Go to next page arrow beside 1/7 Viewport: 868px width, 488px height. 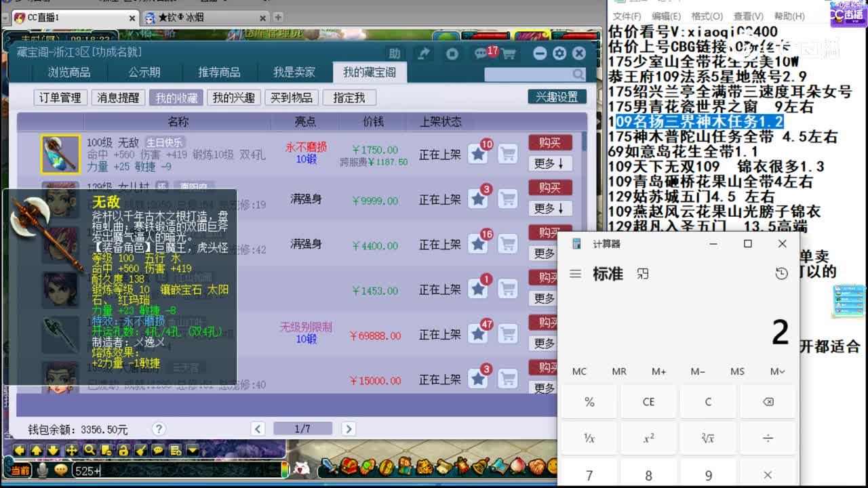(349, 428)
